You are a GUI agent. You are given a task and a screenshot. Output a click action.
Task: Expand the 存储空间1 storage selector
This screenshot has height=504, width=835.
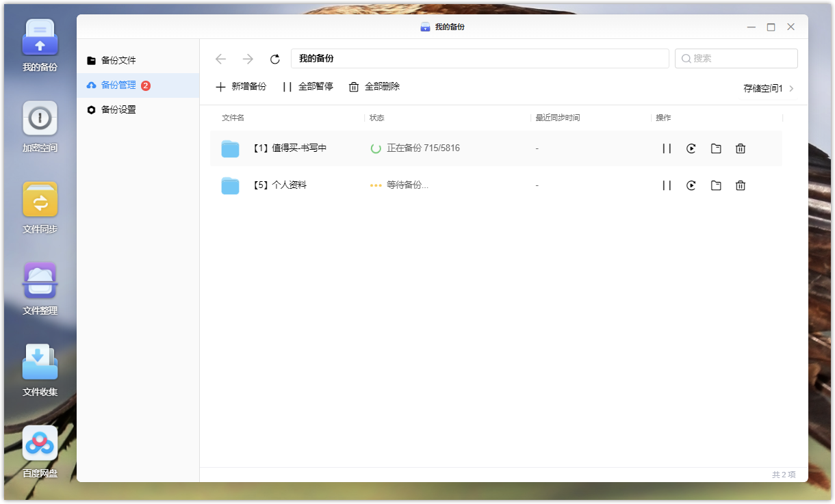click(x=769, y=88)
